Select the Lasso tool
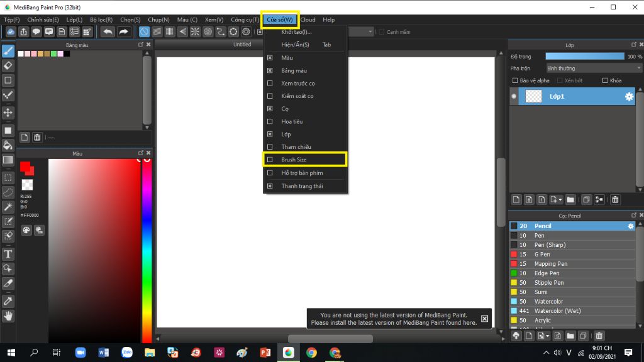Screen dimensions: 644x362 pos(8,192)
